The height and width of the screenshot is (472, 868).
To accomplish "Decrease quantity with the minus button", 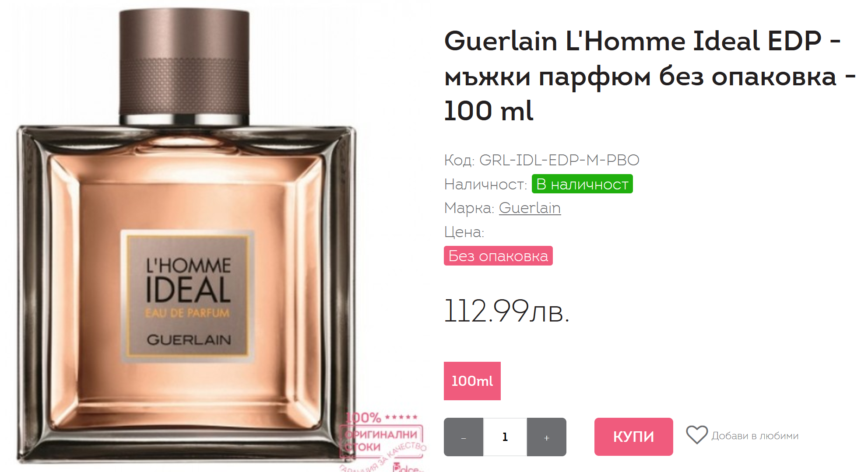I will 464,437.
